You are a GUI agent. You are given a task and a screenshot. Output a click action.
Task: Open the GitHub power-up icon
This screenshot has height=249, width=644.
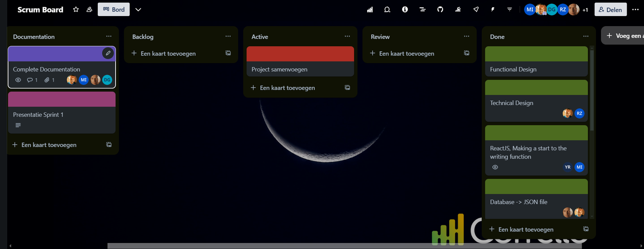pos(440,9)
